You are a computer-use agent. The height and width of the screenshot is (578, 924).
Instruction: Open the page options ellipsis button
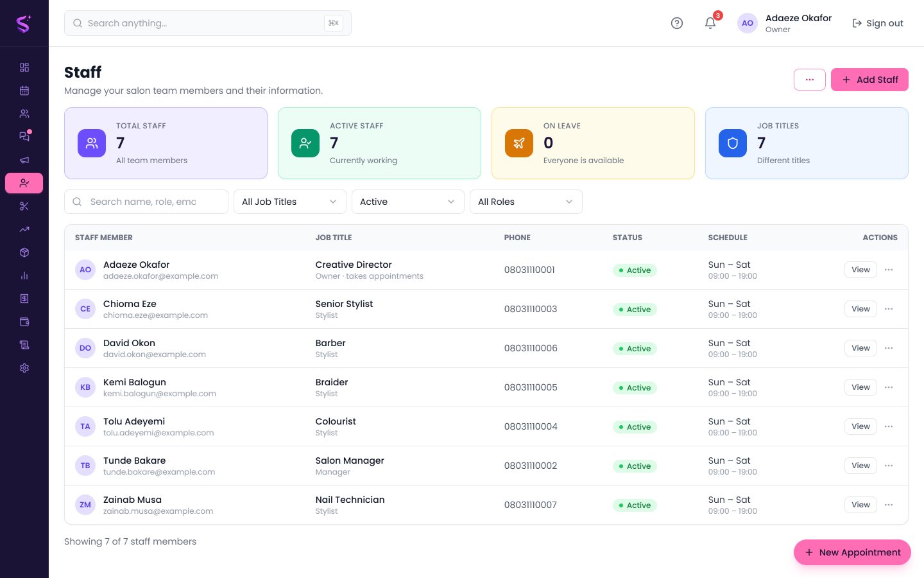[810, 80]
